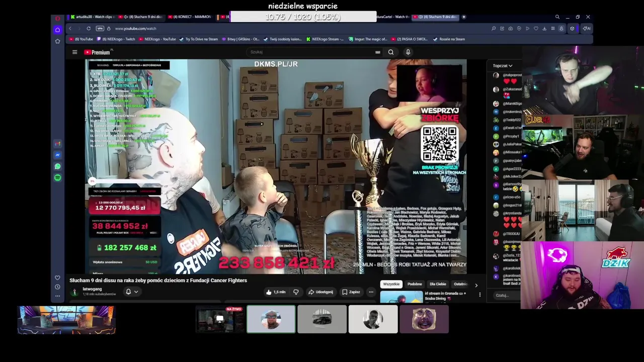Open the toolbar find-in-page magnifier
Image resolution: width=644 pixels, height=362 pixels.
pos(494,29)
